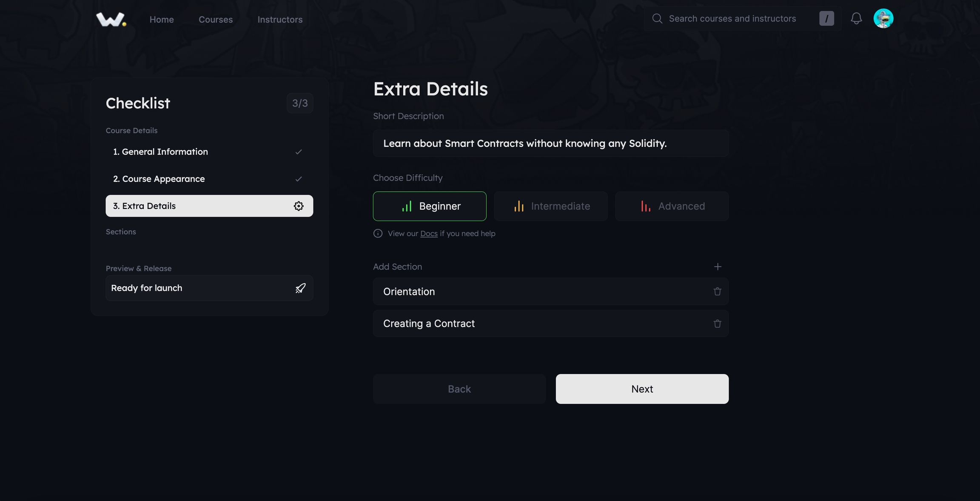
Task: Select Advanced difficulty
Action: (672, 206)
